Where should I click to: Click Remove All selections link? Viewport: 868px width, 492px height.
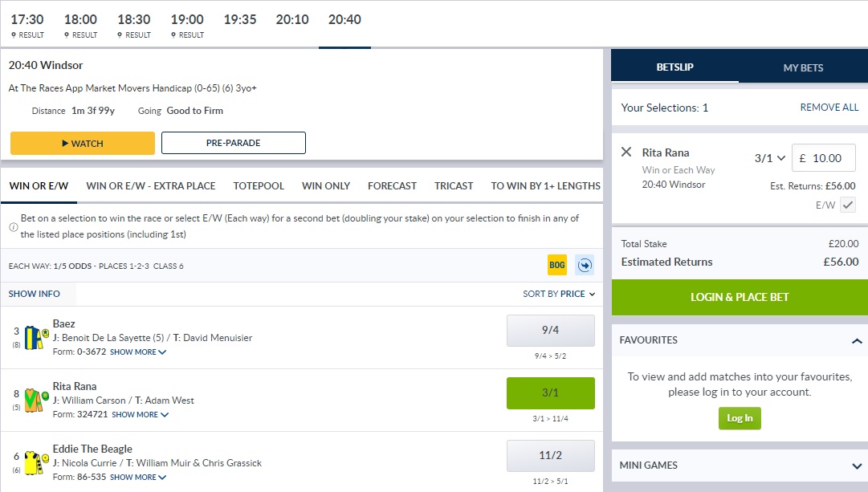click(829, 108)
